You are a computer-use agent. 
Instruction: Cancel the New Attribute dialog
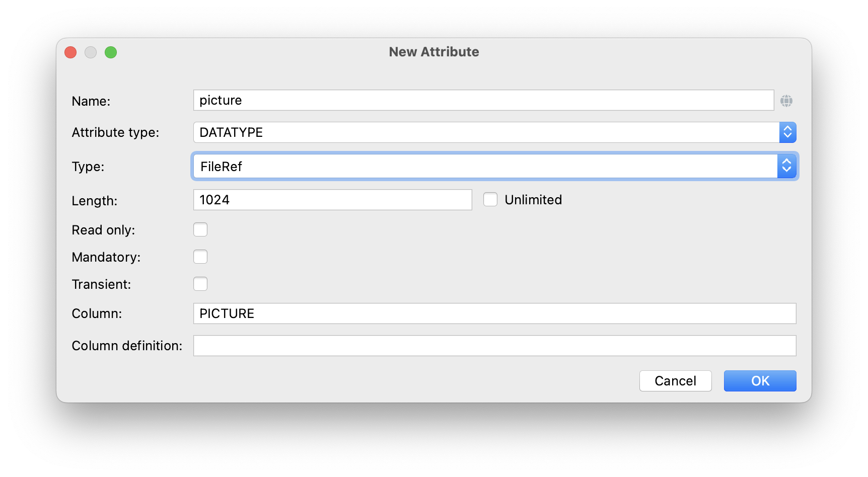coord(675,381)
